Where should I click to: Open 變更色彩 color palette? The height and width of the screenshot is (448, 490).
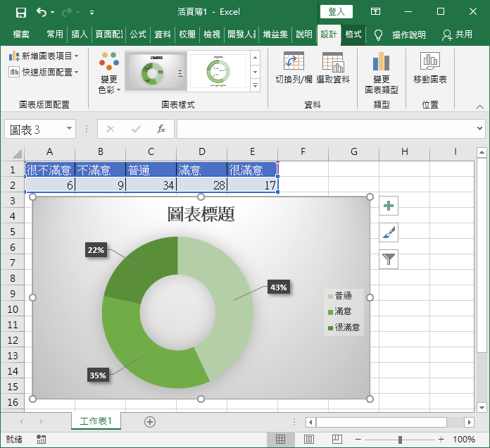tap(109, 73)
